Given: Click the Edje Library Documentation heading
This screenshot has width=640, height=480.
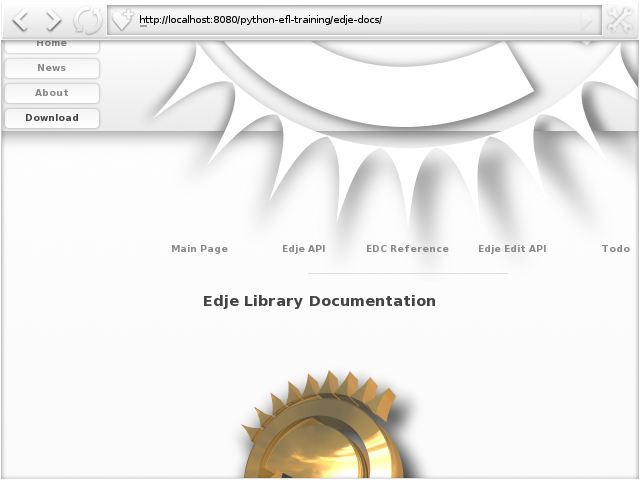Looking at the screenshot, I should click(319, 301).
